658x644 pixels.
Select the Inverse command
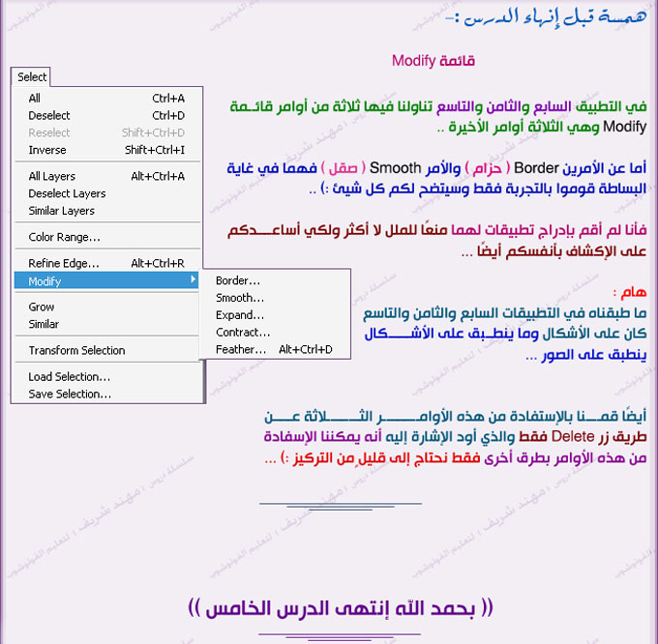(x=107, y=150)
